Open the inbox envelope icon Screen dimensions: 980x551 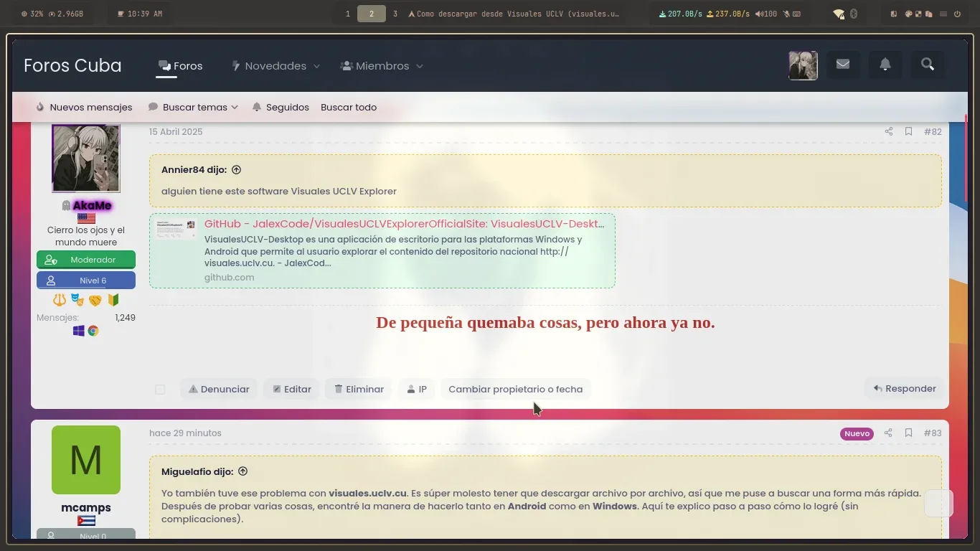(x=843, y=65)
